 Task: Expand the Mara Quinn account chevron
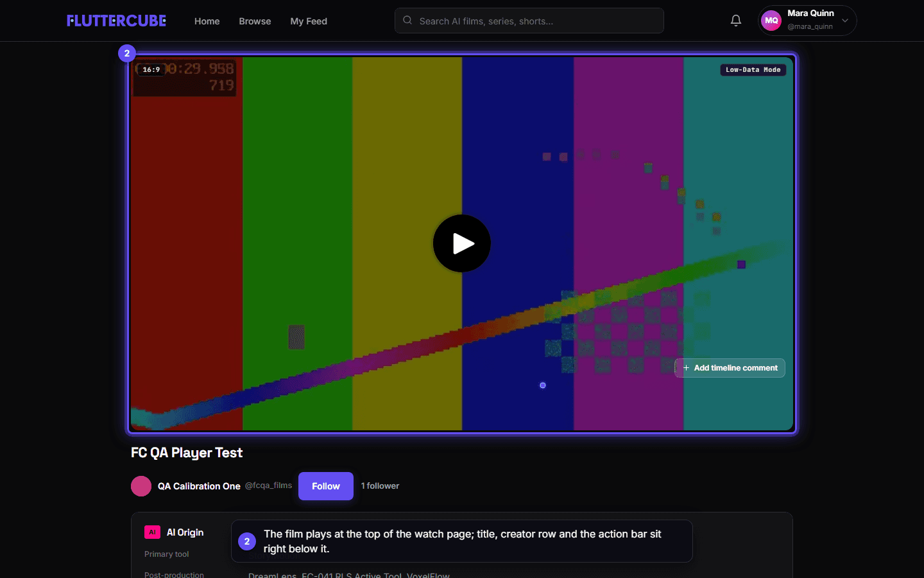(845, 21)
